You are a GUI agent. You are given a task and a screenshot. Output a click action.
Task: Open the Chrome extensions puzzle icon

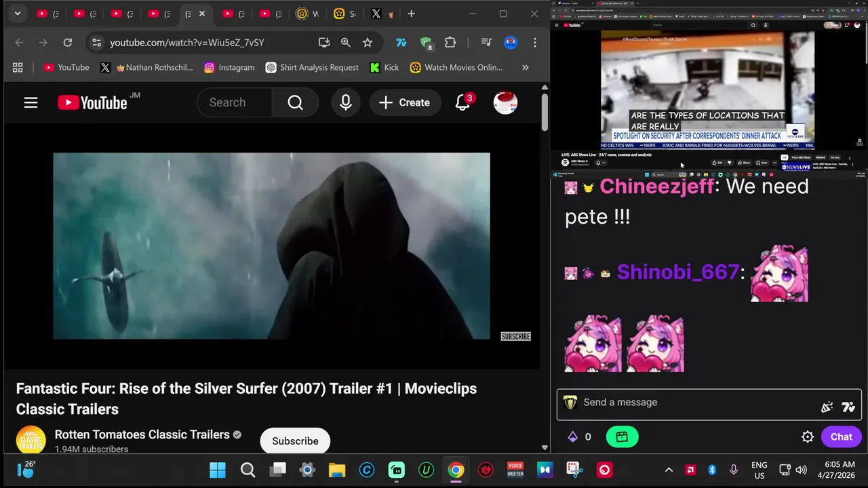tap(450, 43)
